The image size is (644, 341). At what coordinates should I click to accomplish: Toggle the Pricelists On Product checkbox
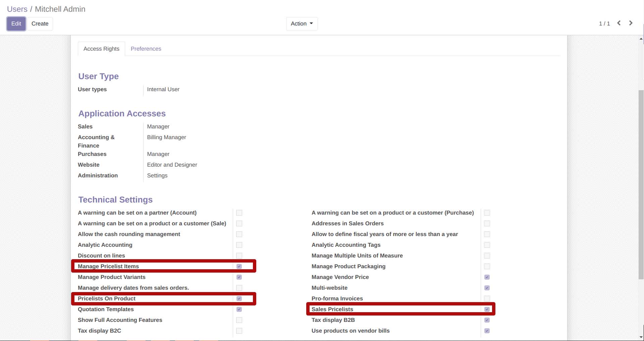[x=239, y=298]
